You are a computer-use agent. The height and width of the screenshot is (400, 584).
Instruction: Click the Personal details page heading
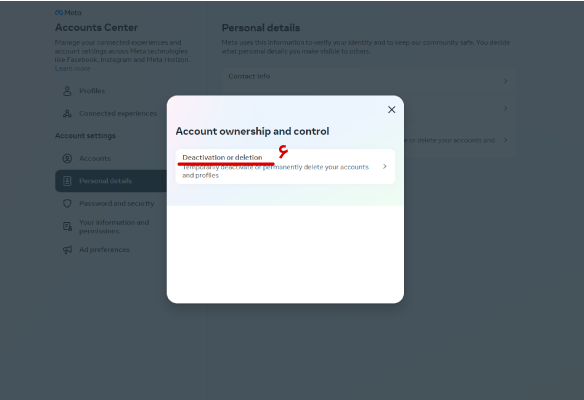pos(261,28)
